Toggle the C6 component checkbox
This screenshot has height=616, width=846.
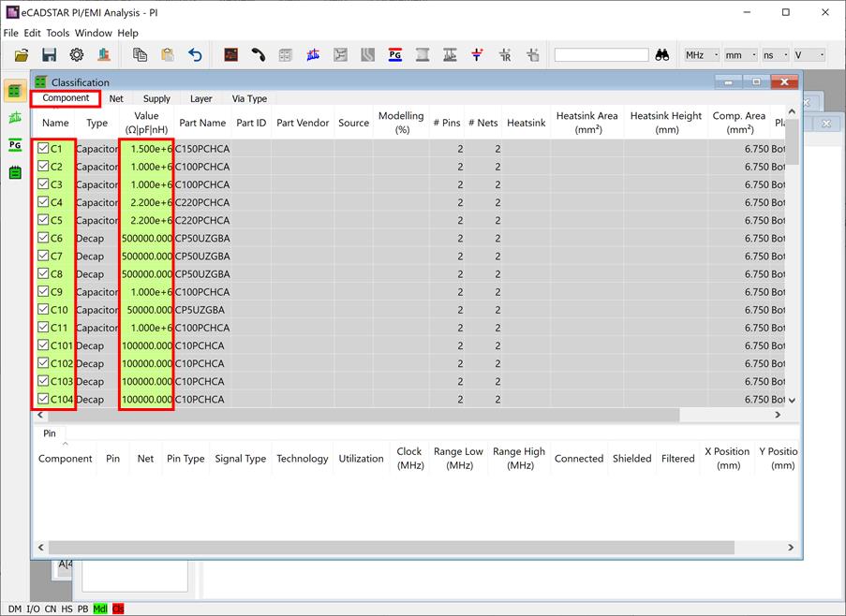click(43, 238)
